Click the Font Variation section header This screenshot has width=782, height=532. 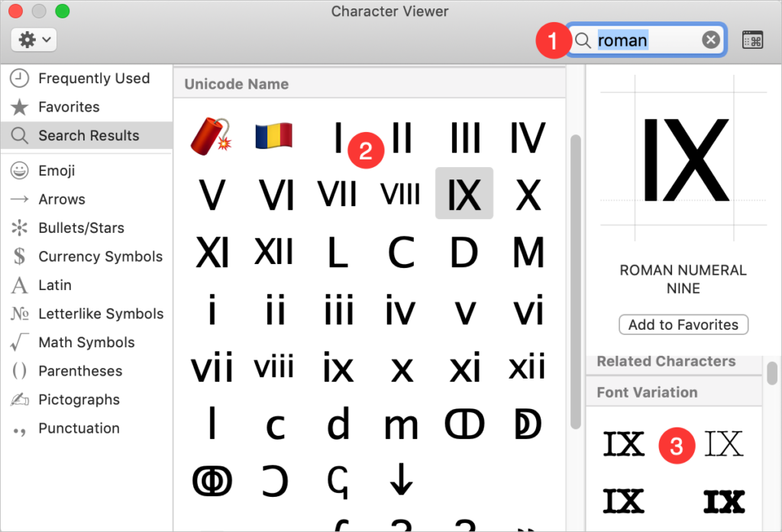pos(674,392)
